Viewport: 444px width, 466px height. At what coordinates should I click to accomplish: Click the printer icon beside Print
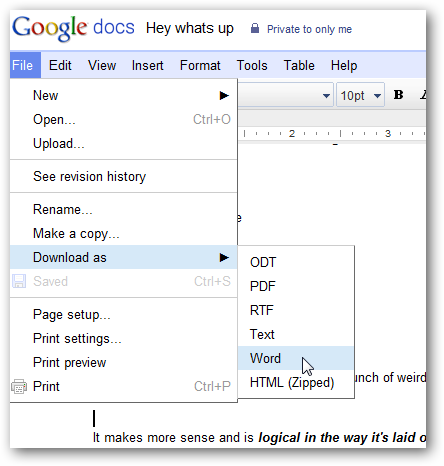[x=19, y=387]
